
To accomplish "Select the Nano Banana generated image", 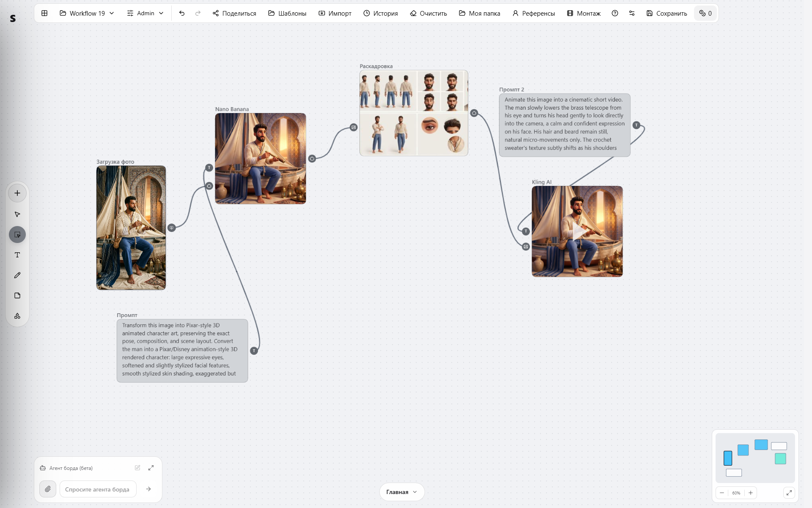I will (261, 158).
